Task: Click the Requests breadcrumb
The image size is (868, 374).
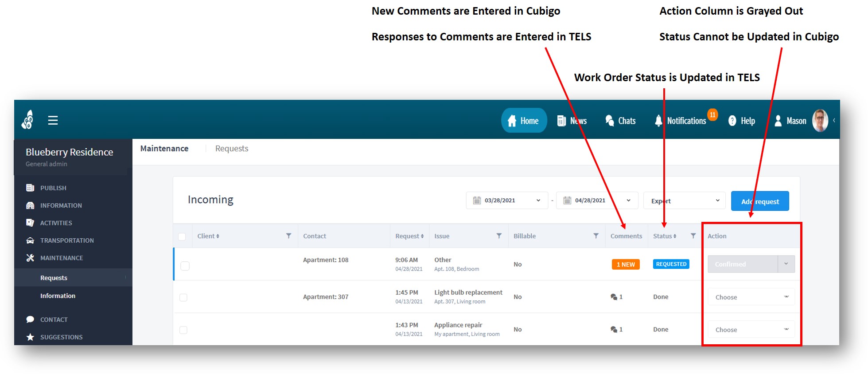Action: 232,149
